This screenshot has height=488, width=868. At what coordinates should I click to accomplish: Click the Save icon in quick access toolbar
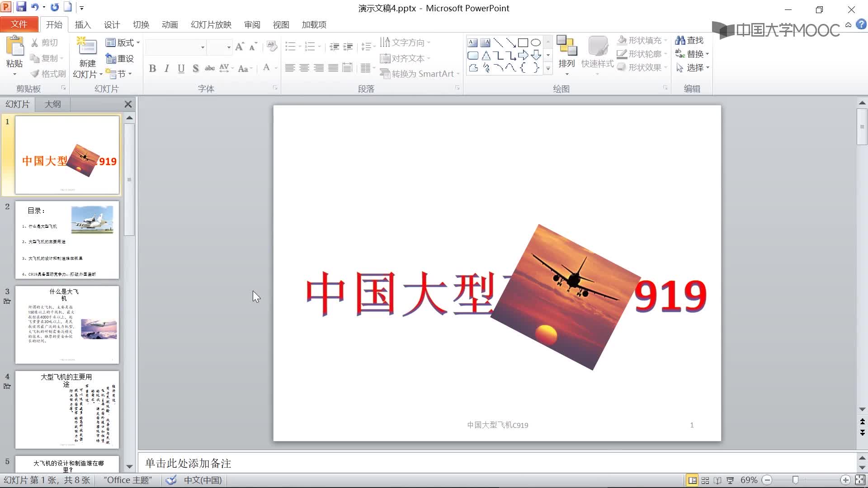[21, 7]
